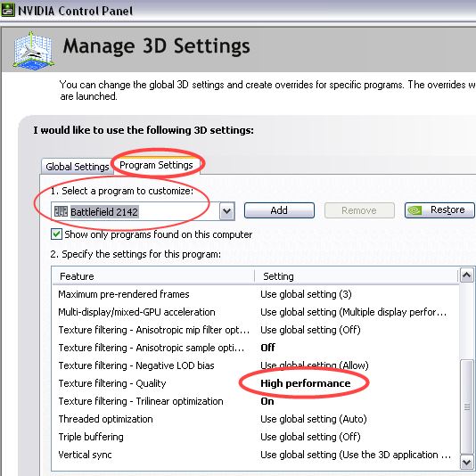Click the vertical scrollbar thumb in the settings list
476x476 pixels.
(x=466, y=406)
